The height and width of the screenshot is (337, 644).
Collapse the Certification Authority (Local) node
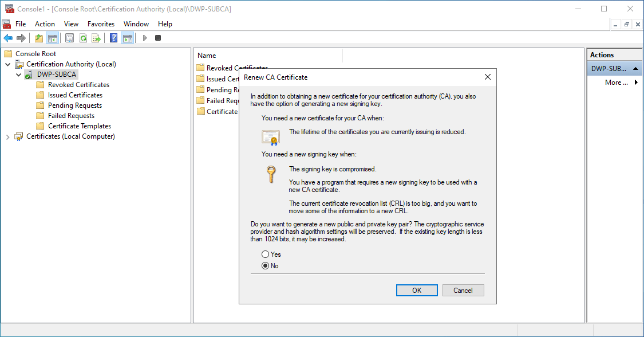point(7,64)
